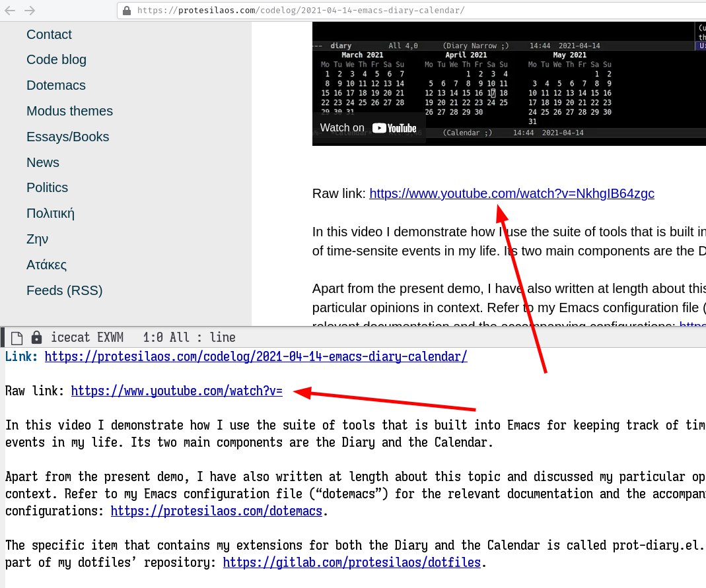The width and height of the screenshot is (706, 588).
Task: Open the full YouTube raw link in webpage
Action: [x=511, y=193]
